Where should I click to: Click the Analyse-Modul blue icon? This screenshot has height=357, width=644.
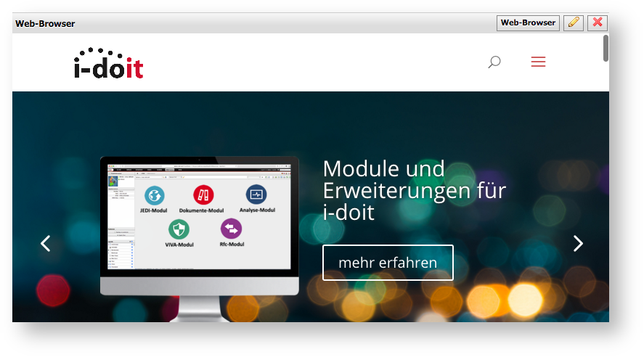[x=256, y=194]
